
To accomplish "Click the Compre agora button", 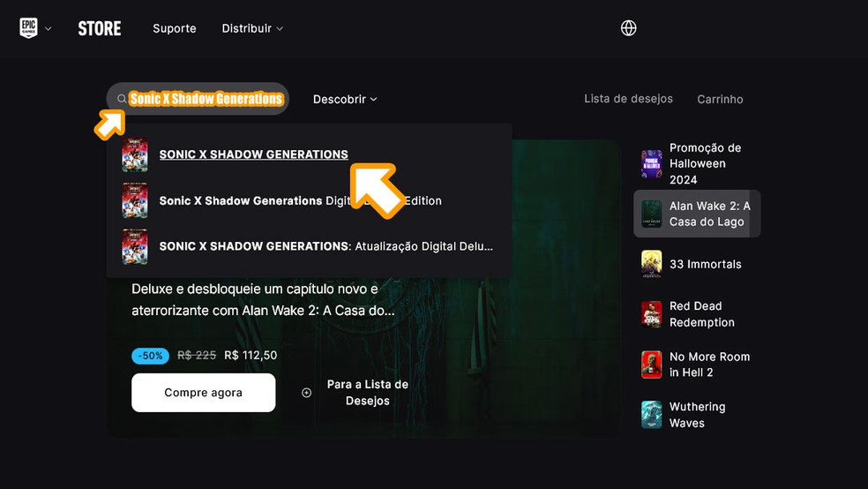I will coord(203,393).
